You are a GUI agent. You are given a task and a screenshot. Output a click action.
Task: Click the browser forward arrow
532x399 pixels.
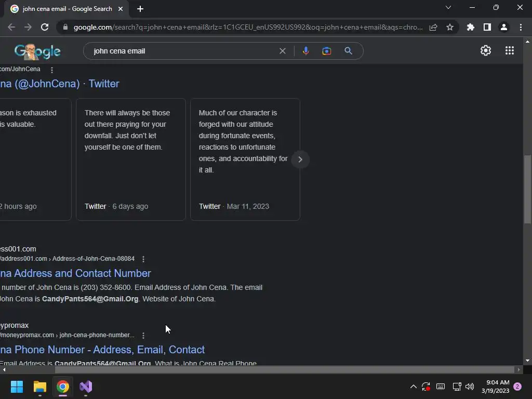(28, 27)
